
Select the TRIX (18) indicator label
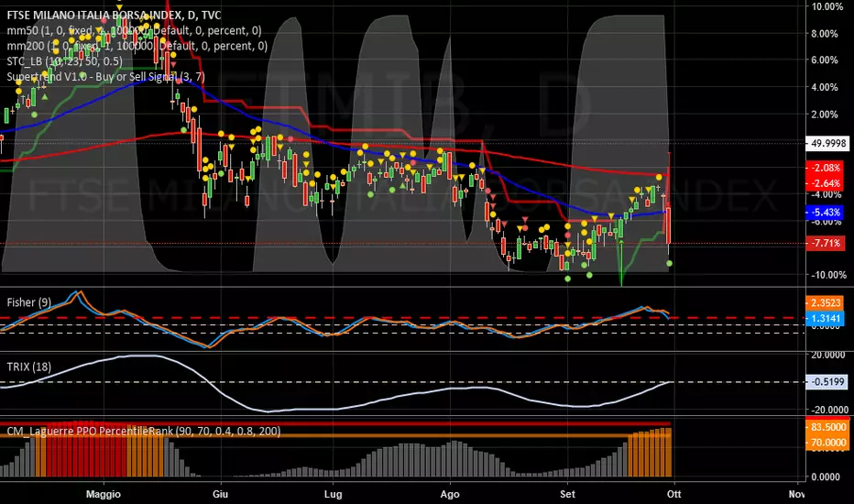29,367
